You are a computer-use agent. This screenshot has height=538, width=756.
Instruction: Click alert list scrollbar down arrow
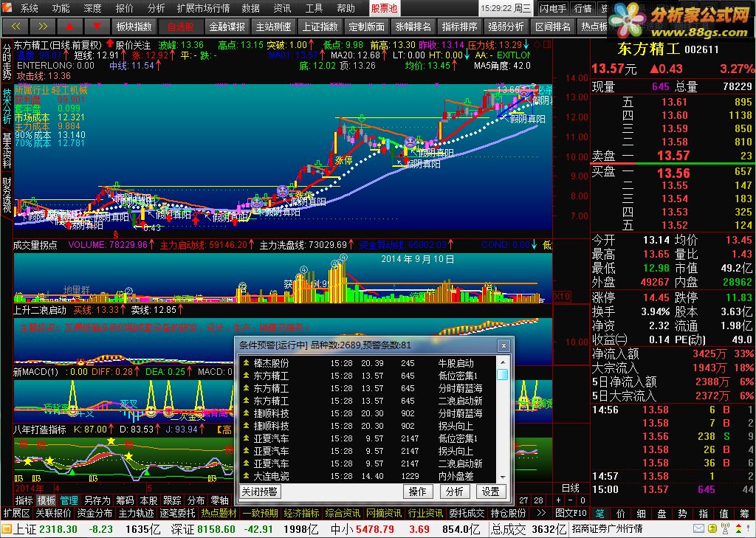(502, 477)
